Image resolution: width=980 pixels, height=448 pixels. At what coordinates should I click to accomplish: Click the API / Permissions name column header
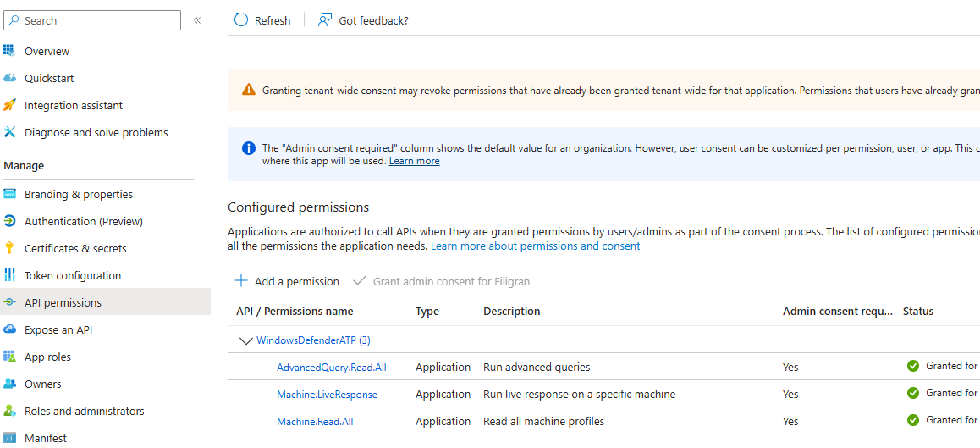click(x=295, y=311)
